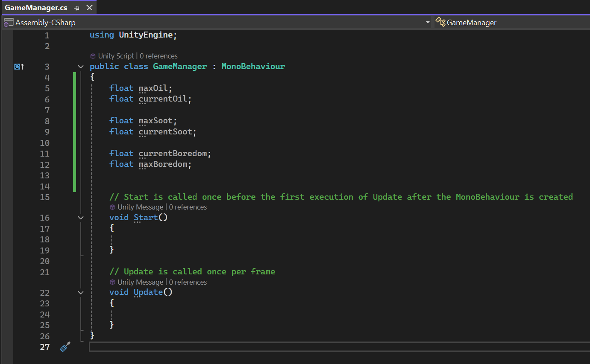Viewport: 590px width, 364px height.
Task: Click the inheritance margin icon on line 3
Action: [19, 67]
